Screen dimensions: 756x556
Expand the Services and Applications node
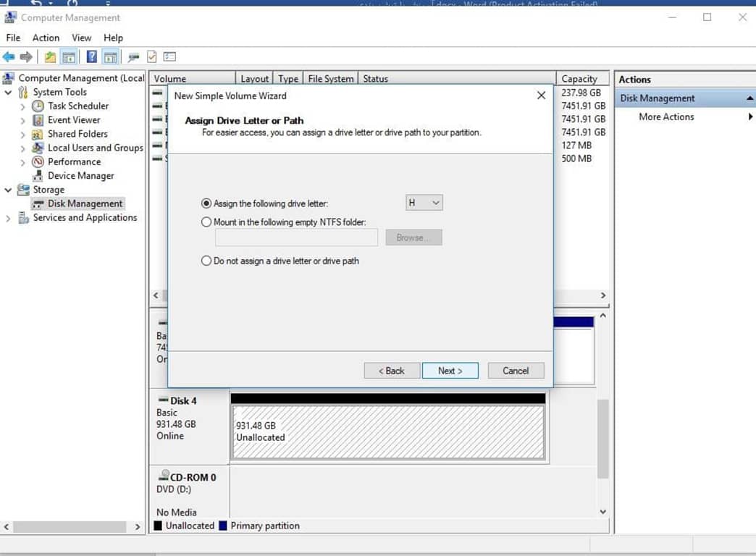click(8, 218)
